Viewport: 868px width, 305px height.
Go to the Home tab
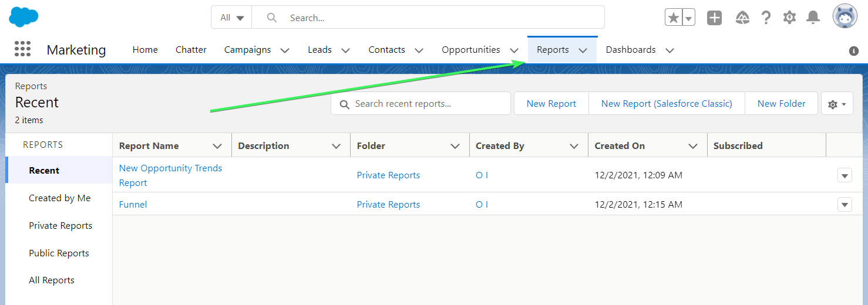pyautogui.click(x=145, y=50)
